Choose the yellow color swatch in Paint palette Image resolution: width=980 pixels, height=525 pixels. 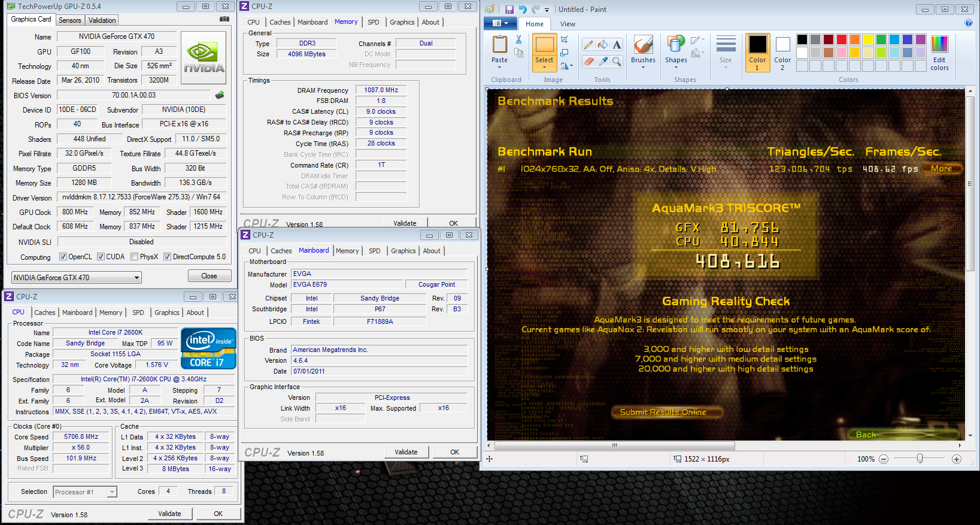click(x=868, y=40)
